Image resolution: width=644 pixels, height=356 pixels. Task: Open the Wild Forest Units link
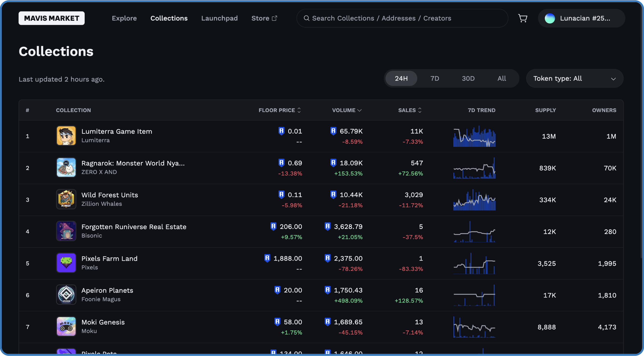pyautogui.click(x=110, y=195)
